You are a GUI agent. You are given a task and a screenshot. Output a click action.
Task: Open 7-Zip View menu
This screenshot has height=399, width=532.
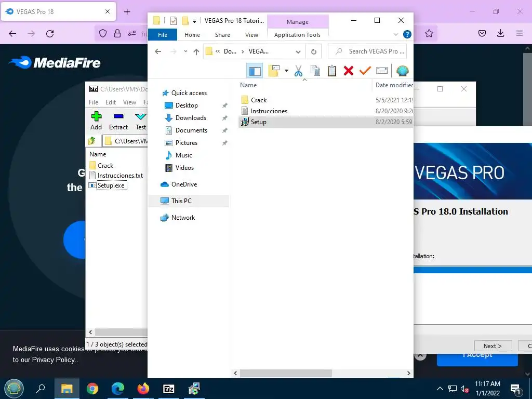pos(129,102)
